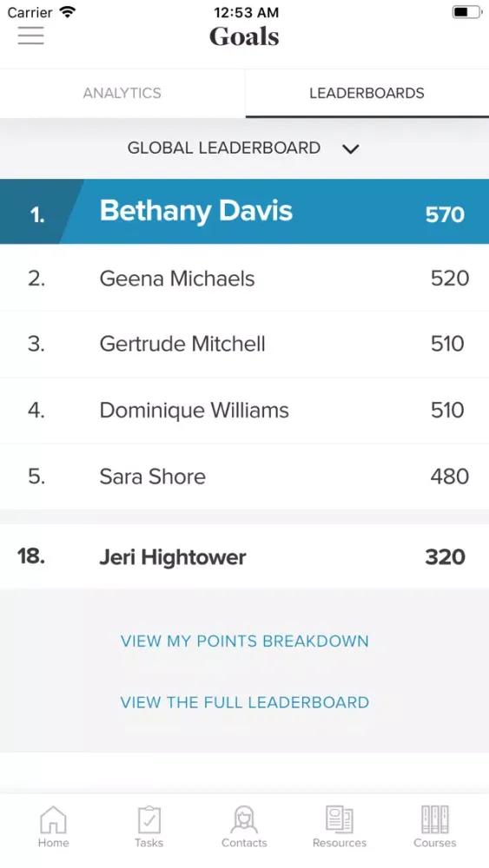Click View the Full Leaderboard link
Viewport: 489px width, 868px height.
(x=245, y=702)
